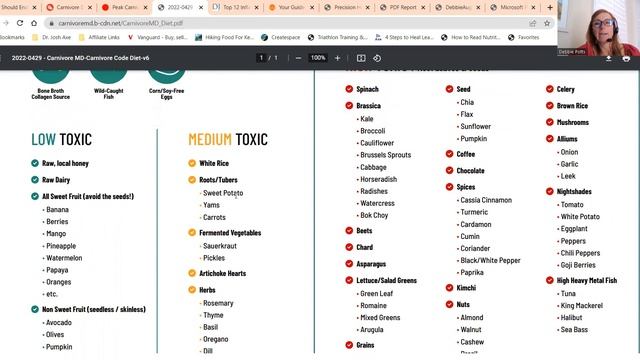Image resolution: width=640 pixels, height=360 pixels.
Task: Open a new browser tab
Action: [550, 7]
